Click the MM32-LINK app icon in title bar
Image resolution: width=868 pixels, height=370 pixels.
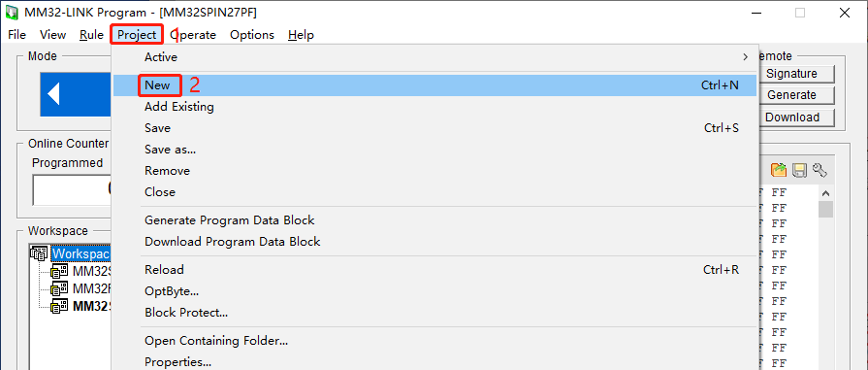(x=11, y=13)
